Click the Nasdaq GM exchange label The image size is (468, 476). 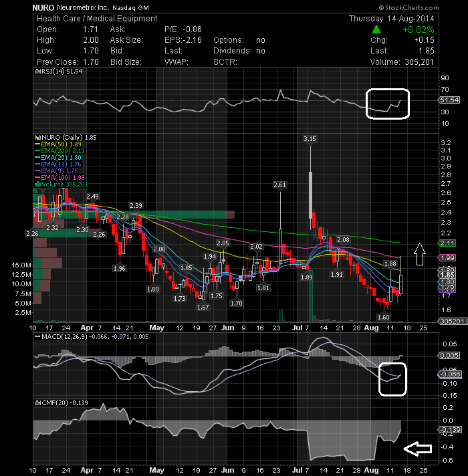(x=130, y=8)
